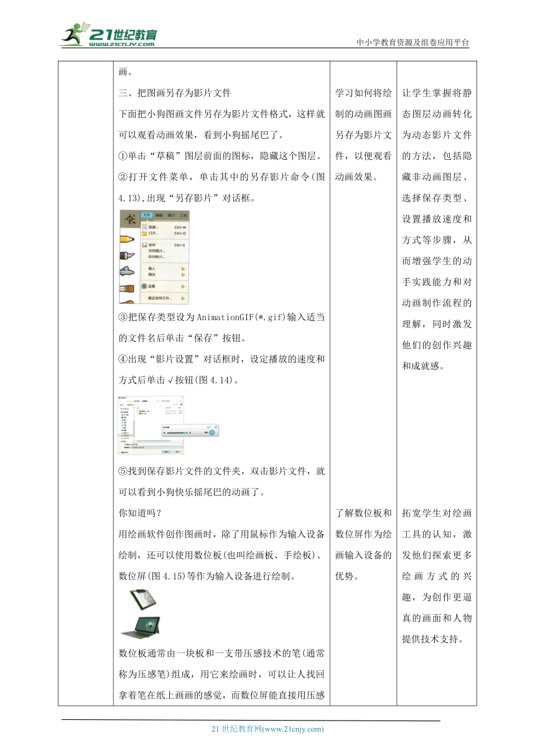Click the line starting ⑤找到保存影片文件的文件夹
This screenshot has width=535, height=756.
[x=221, y=472]
